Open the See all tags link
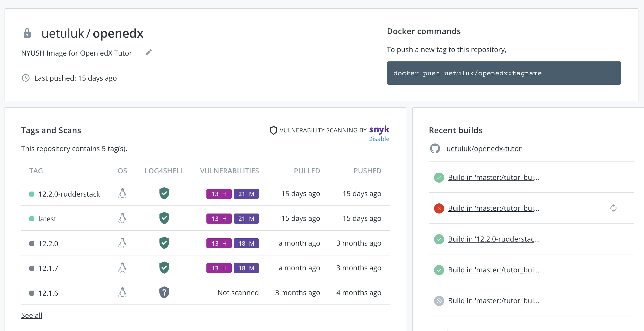Screen dimensions: 644x331 [x=32, y=315]
